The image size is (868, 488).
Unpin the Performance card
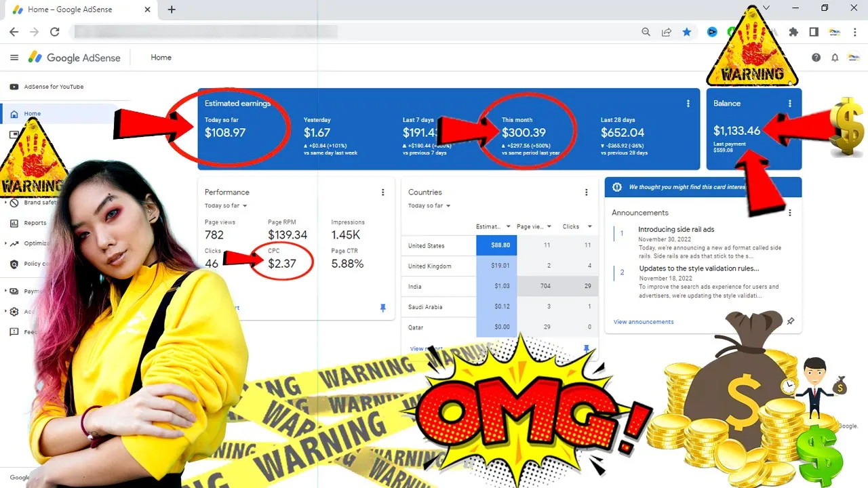click(383, 308)
